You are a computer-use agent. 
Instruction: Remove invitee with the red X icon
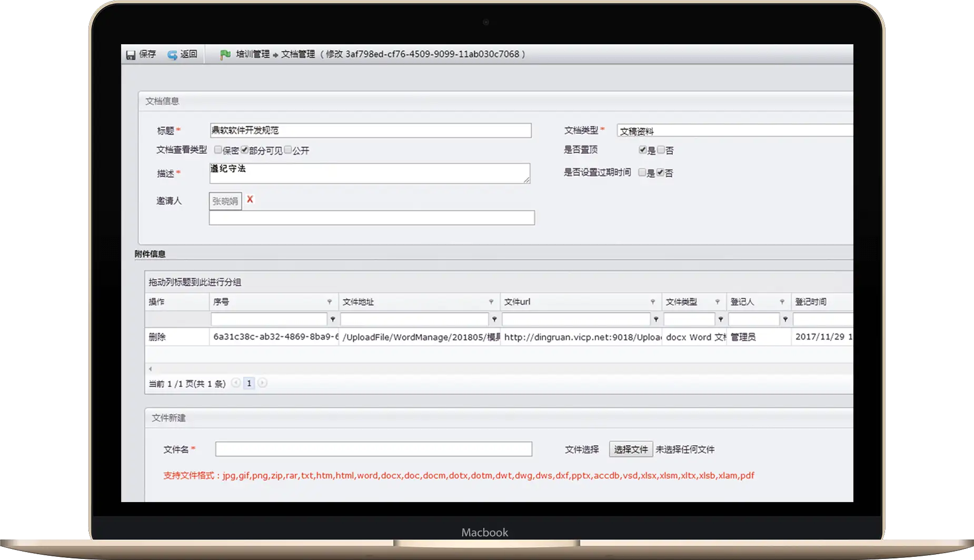tap(250, 199)
